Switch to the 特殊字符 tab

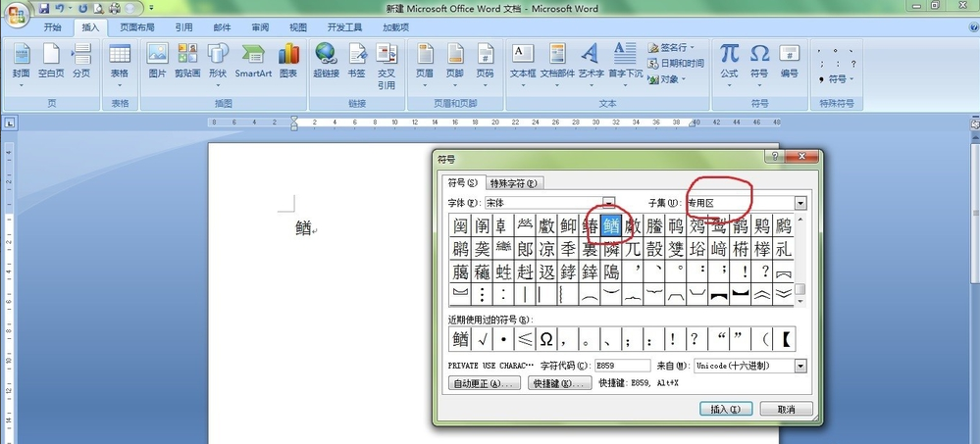coord(514,183)
